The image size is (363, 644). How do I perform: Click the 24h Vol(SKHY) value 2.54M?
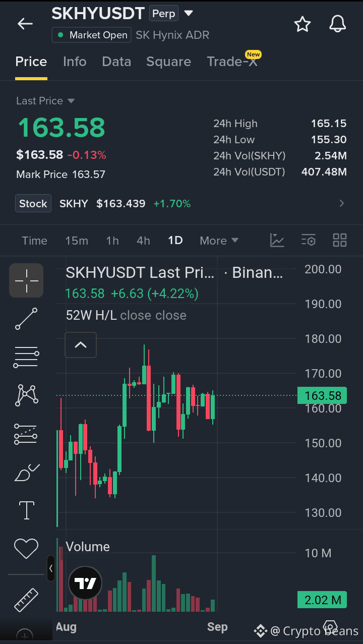click(x=331, y=156)
